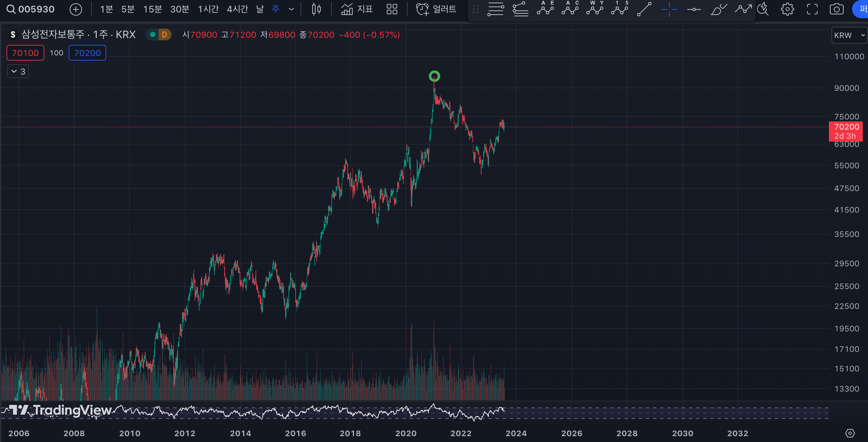Image resolution: width=868 pixels, height=442 pixels.
Task: Grab the favorites toolbar drag handle
Action: coord(476,9)
